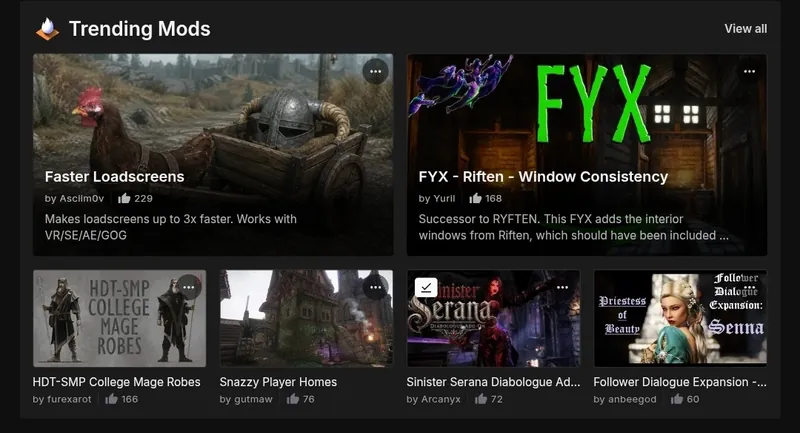Click the thumbs-up beside 76 on Snazzy Homes
800x433 pixels.
point(292,399)
